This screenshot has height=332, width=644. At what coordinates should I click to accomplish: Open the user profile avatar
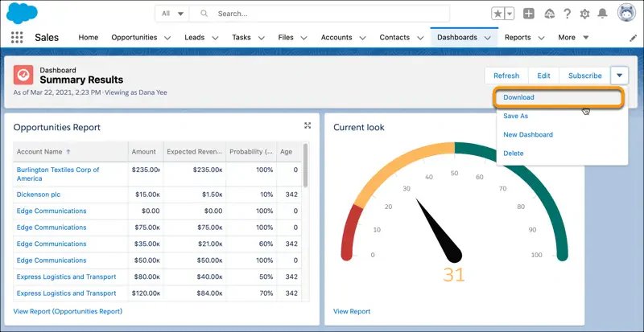(626, 12)
